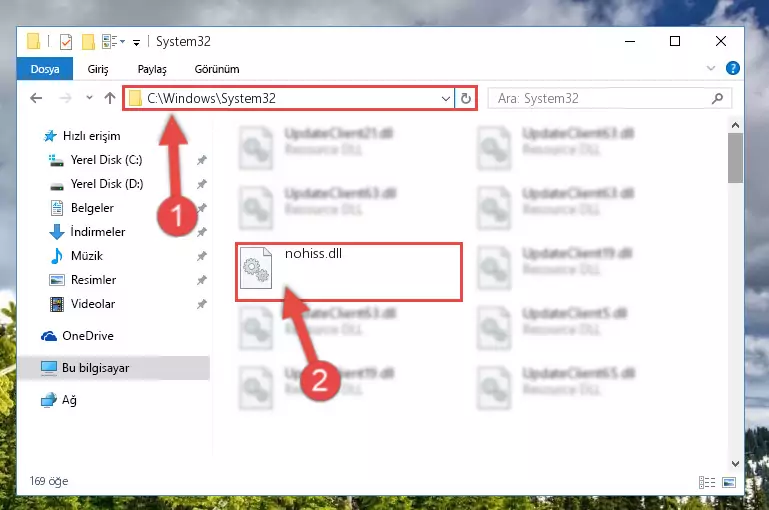Expand the ribbon with the chevron

click(711, 68)
